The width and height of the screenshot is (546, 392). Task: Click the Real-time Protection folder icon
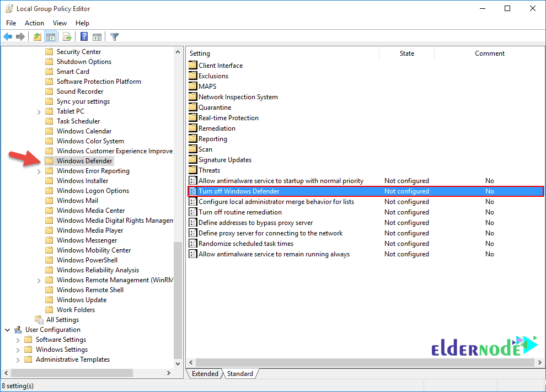pos(193,117)
